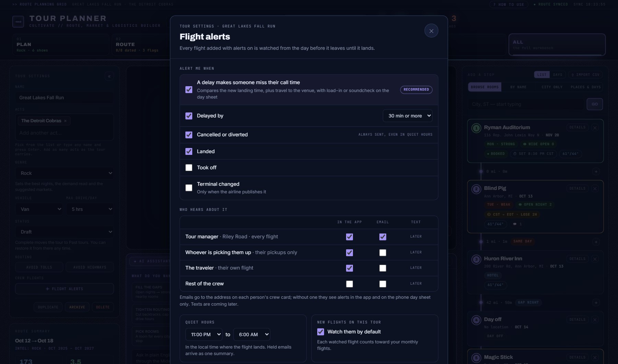Screen dimensions: 618x364
Task: Uncheck the Delayed by alert
Action: coord(189,116)
